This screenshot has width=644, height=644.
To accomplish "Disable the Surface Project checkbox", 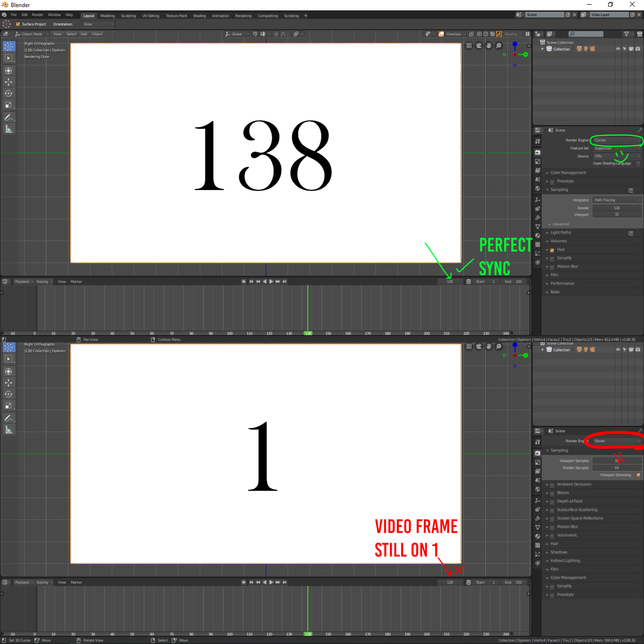I will click(x=18, y=24).
